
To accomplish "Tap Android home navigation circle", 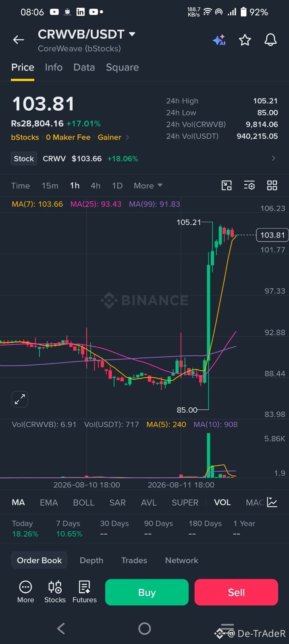I will pos(144,628).
